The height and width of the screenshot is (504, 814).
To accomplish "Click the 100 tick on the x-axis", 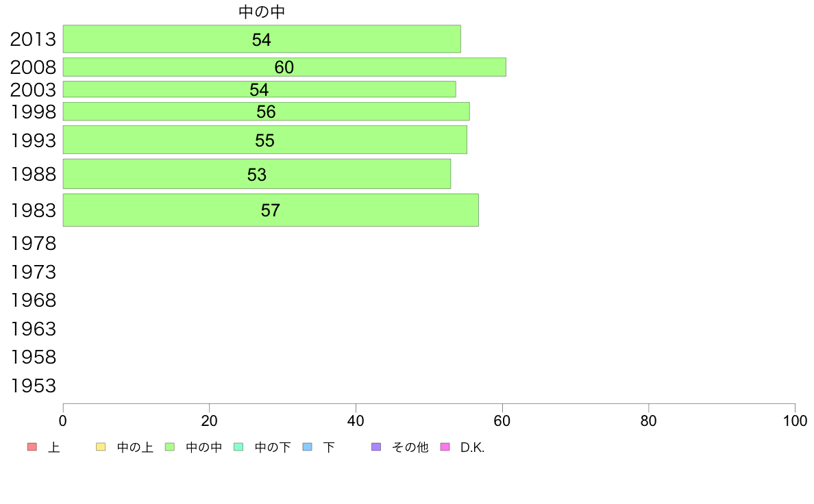I will tap(794, 421).
